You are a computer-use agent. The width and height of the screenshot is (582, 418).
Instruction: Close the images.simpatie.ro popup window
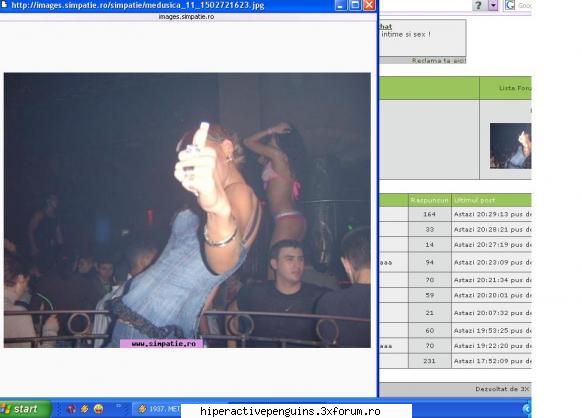(x=369, y=5)
